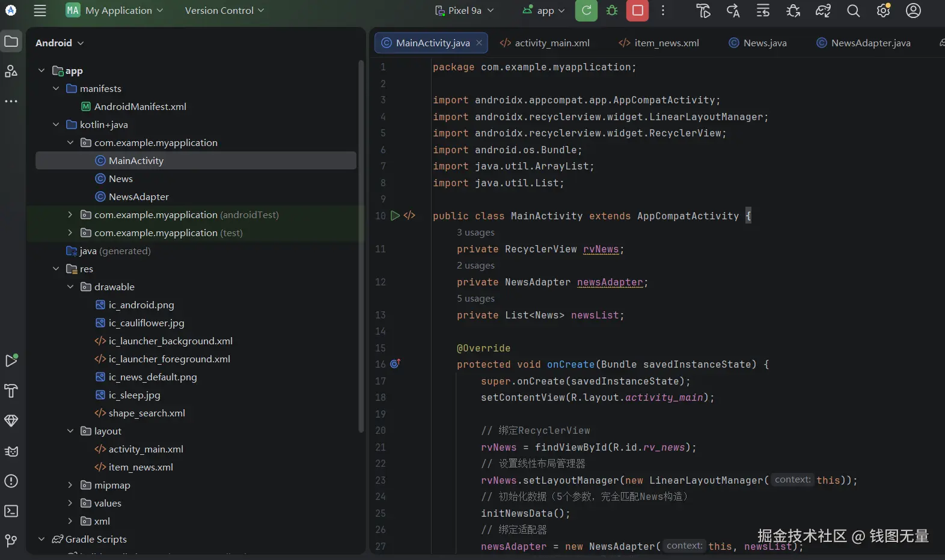This screenshot has height=560, width=945.
Task: Open Terminal tool window
Action: 11,511
